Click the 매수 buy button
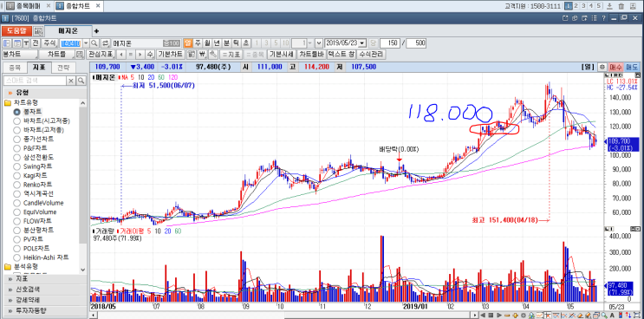The image size is (644, 319). 615,67
